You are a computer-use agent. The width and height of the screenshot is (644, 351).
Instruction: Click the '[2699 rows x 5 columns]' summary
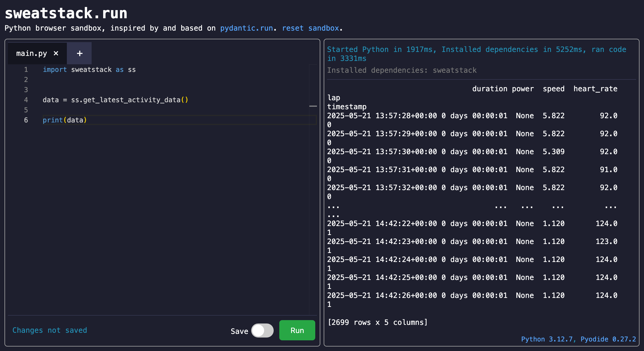pyautogui.click(x=377, y=322)
